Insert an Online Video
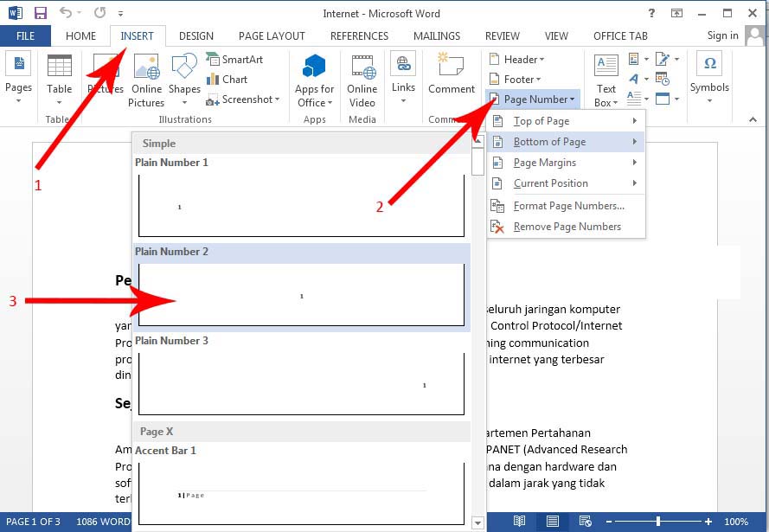Screen dimensions: 769x532 point(362,81)
